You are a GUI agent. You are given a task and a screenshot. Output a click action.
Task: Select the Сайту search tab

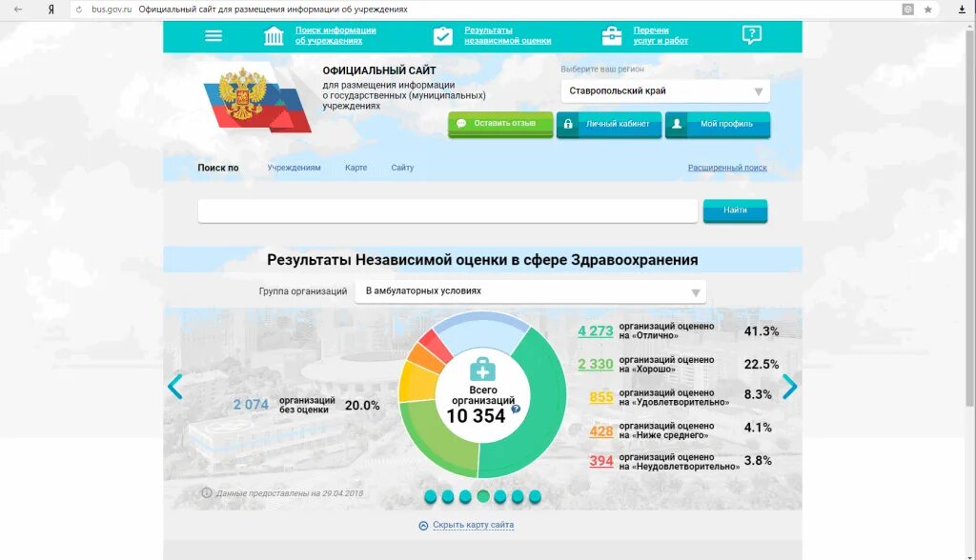(402, 167)
